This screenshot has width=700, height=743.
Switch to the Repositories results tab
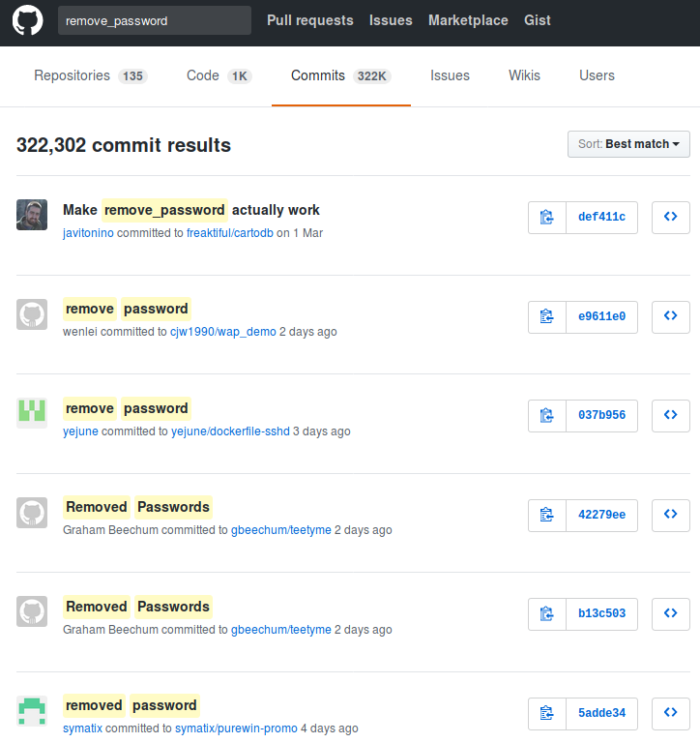click(x=89, y=75)
